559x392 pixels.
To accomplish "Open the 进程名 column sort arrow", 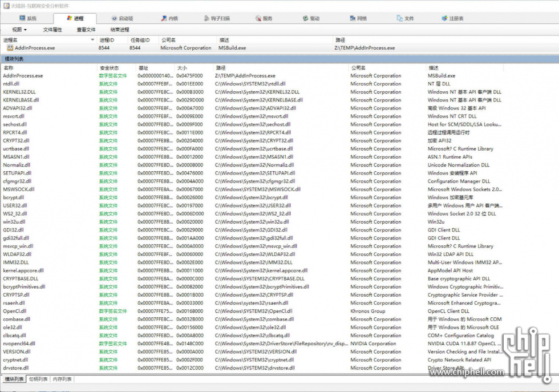I will click(x=92, y=40).
